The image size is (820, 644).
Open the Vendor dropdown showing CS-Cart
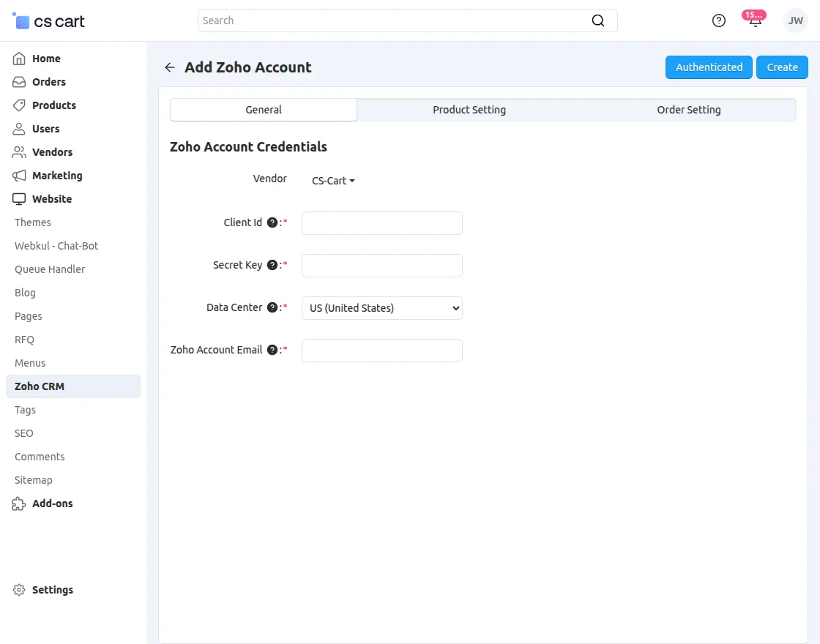pyautogui.click(x=333, y=181)
